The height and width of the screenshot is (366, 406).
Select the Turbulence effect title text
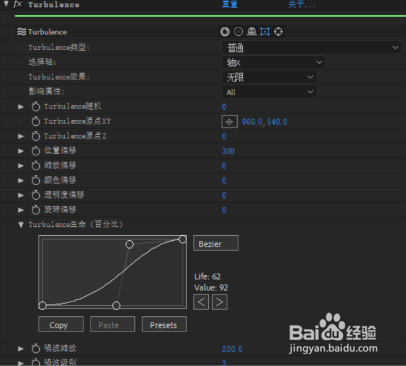click(54, 5)
